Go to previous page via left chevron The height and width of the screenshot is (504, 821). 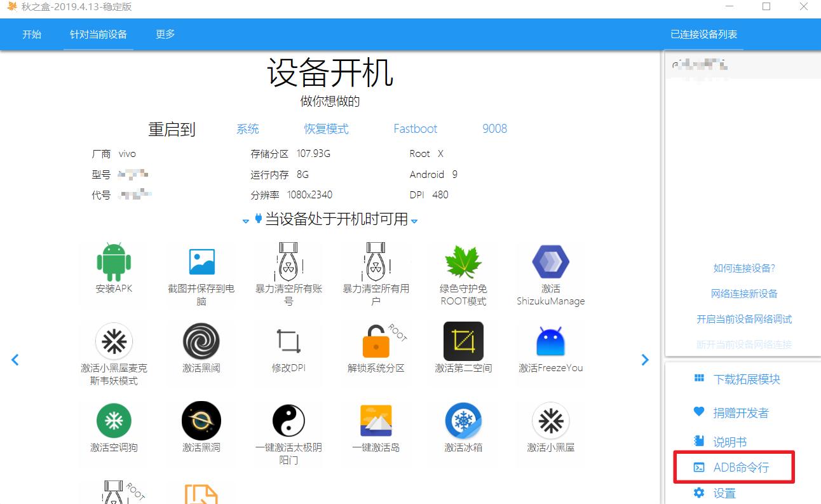(15, 360)
